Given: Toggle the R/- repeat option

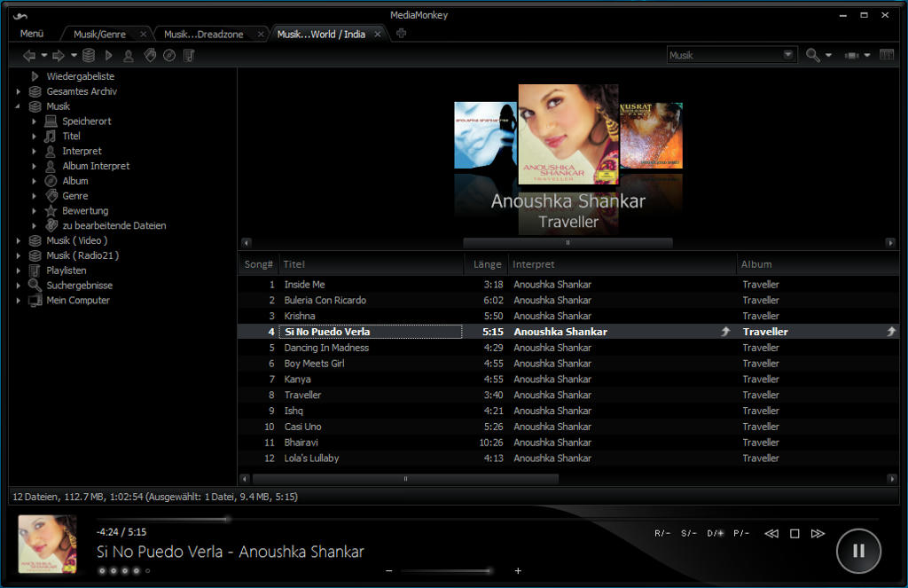Looking at the screenshot, I should tap(661, 534).
